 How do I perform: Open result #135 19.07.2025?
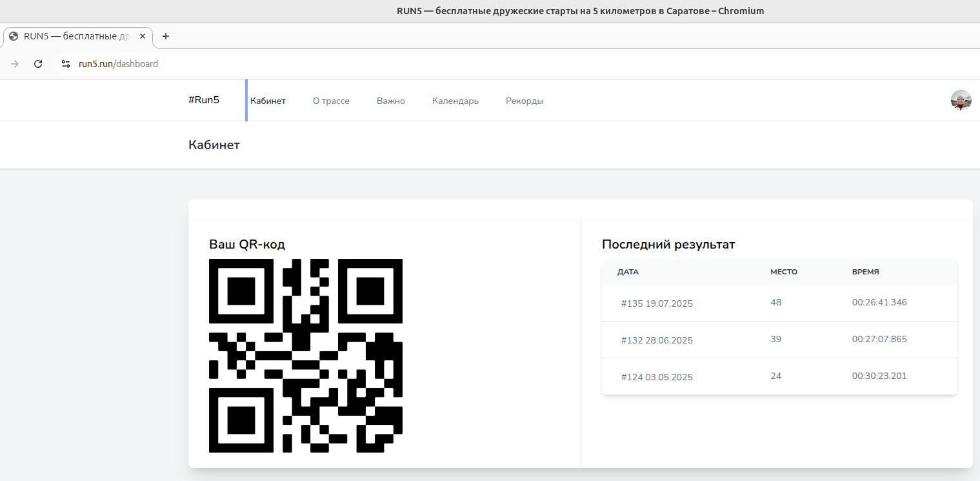tap(657, 303)
